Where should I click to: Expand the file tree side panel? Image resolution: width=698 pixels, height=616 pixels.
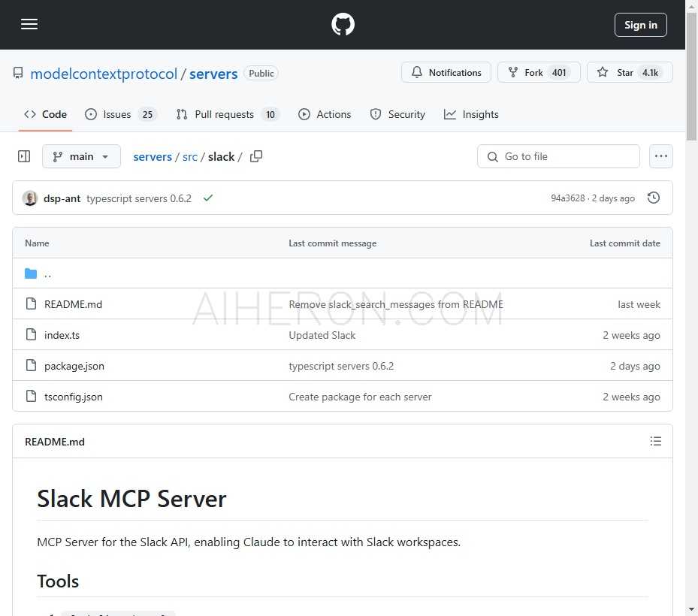point(24,156)
